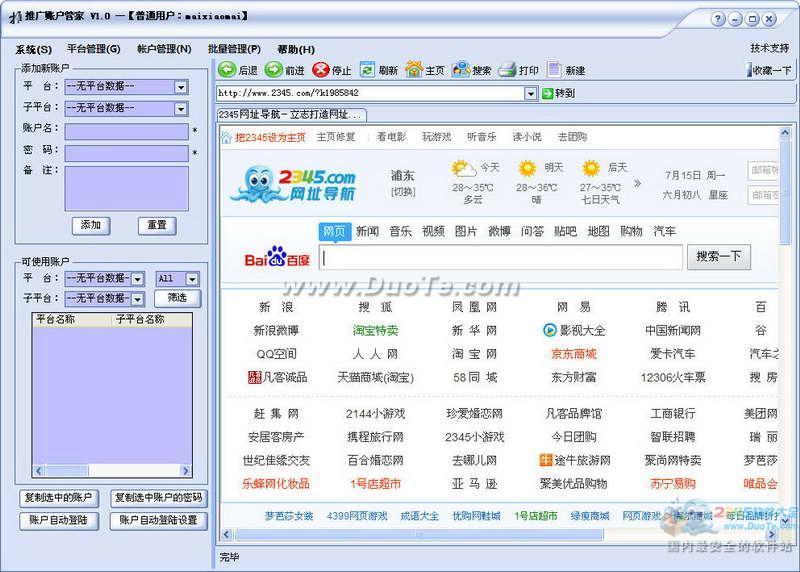The width and height of the screenshot is (800, 572).
Task: Go to 主页 (Home) via house icon
Action: [414, 70]
